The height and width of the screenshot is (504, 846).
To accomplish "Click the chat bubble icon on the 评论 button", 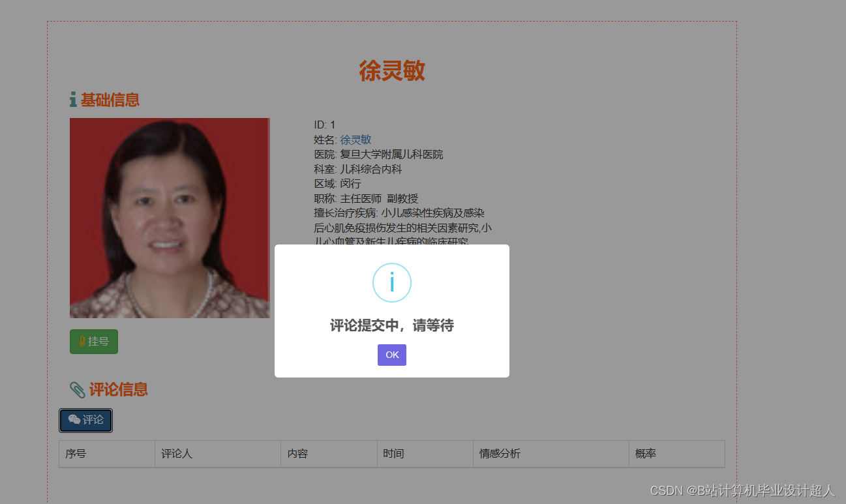I will coord(73,420).
